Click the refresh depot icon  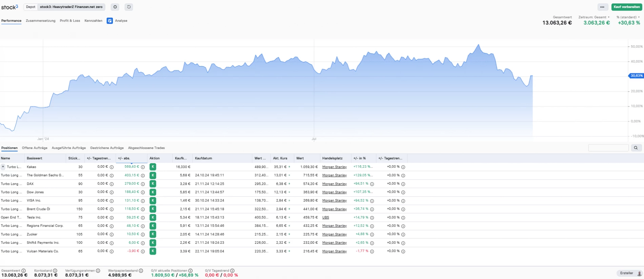[x=129, y=7]
